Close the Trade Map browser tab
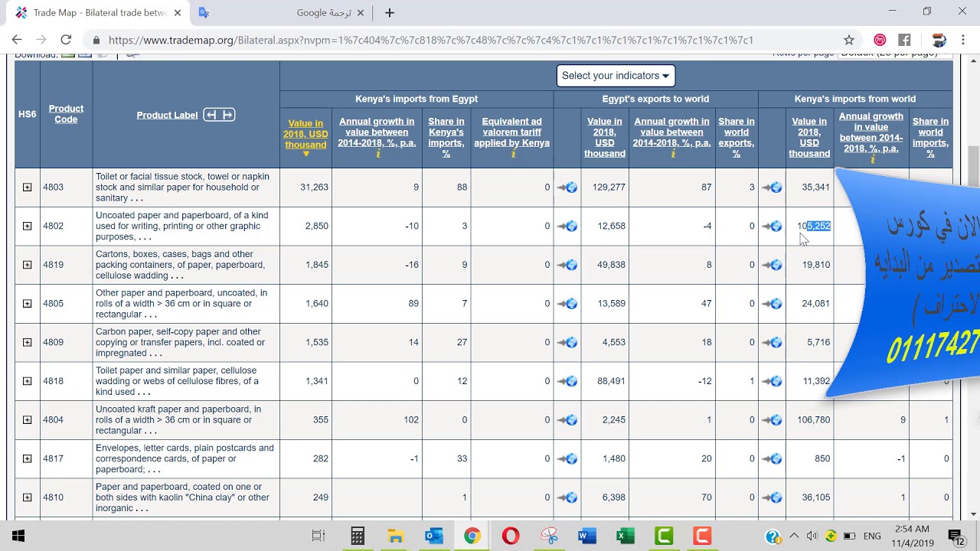 point(178,13)
